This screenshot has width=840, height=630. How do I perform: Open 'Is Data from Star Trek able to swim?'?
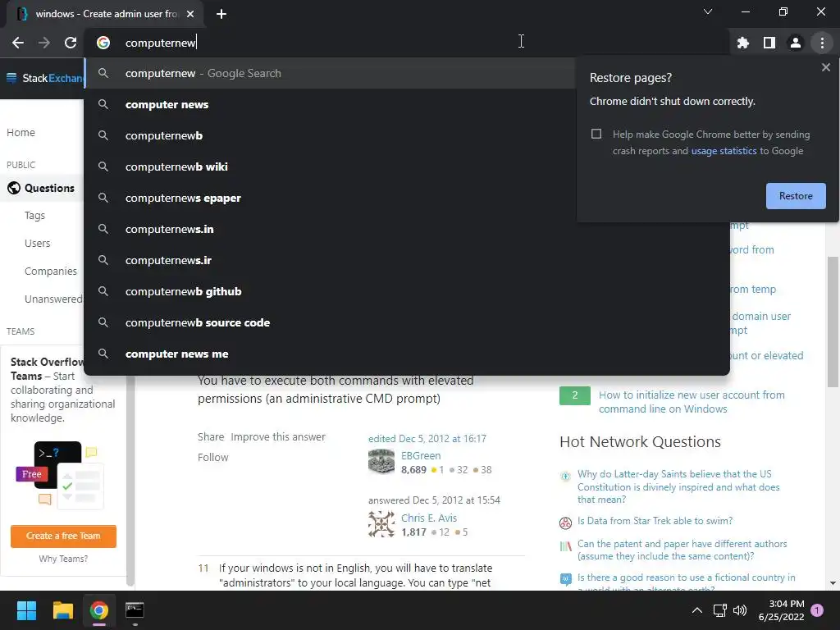[655, 521]
